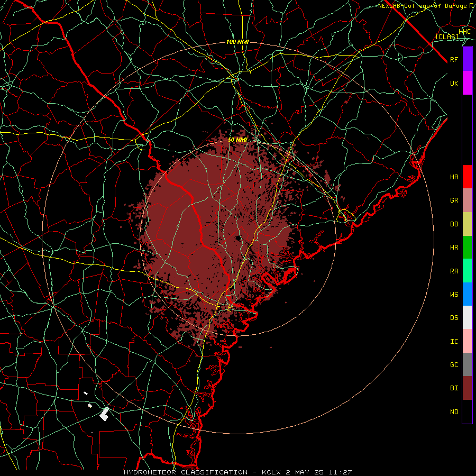Click the '[CLAS]' legend header text

click(447, 36)
